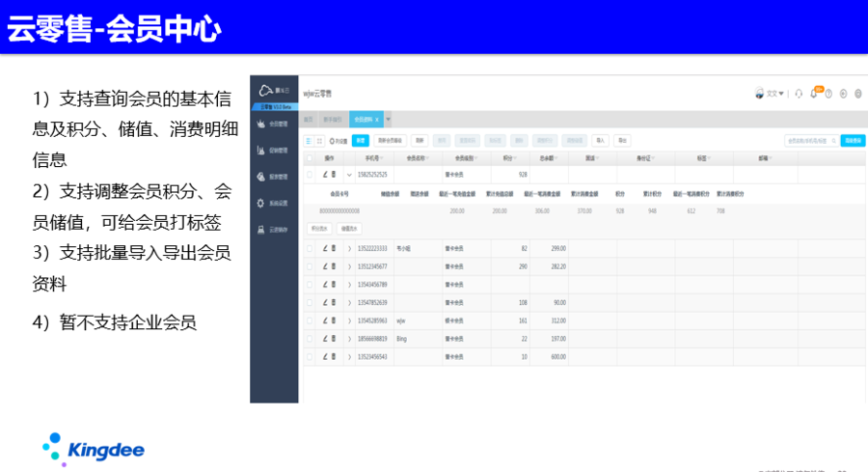Viewport: 868px width, 472px height.
Task: Click the blue 新增 button
Action: point(361,141)
